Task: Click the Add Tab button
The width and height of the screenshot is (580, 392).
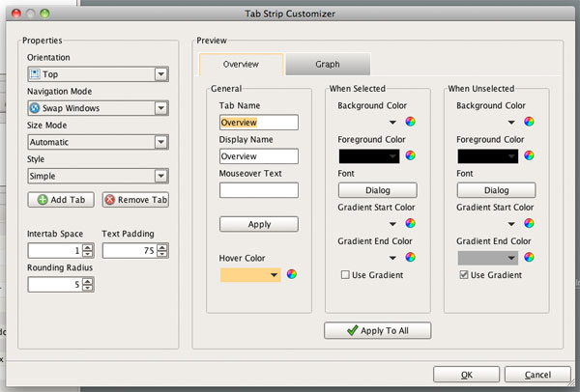Action: point(61,200)
